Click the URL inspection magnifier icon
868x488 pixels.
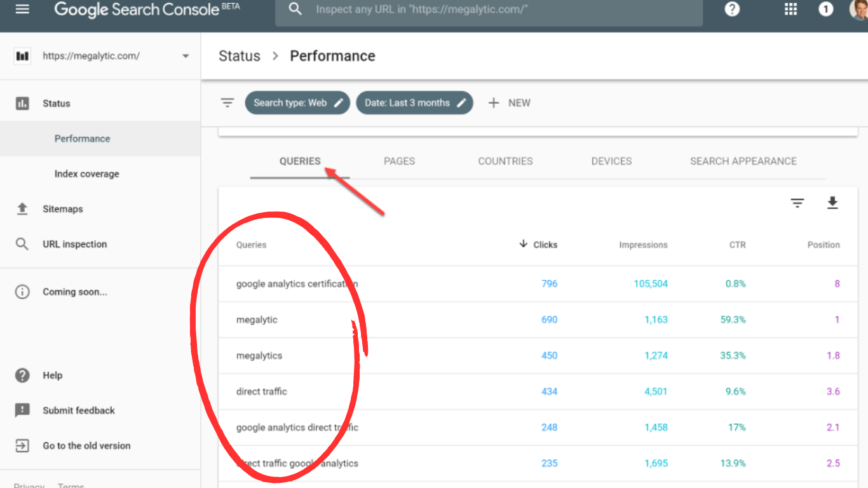click(22, 244)
